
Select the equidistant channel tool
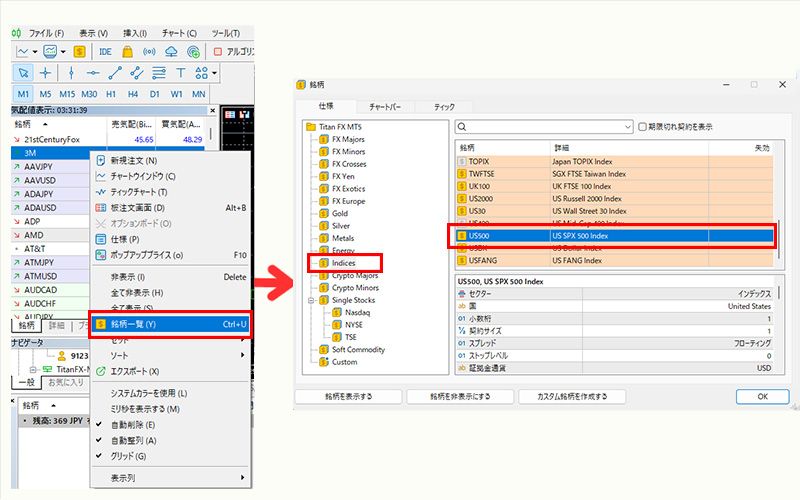click(x=137, y=73)
